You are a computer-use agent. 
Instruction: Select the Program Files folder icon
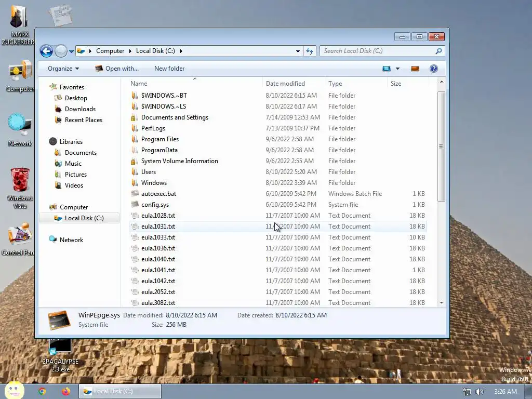pos(135,139)
